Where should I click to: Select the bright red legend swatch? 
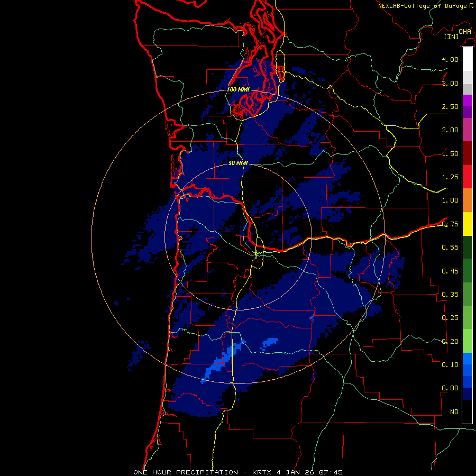click(x=467, y=177)
